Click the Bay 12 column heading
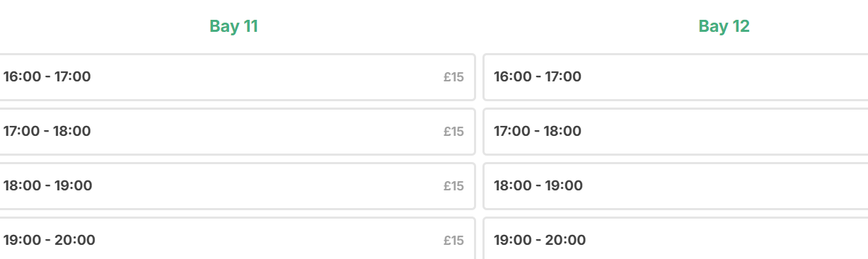Viewport: 868px width, 259px height. tap(724, 27)
